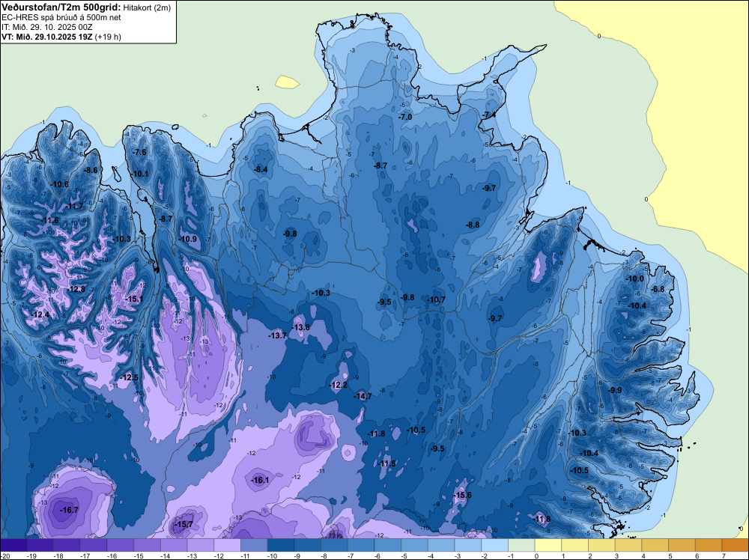Click the -8.6 temperature label

pyautogui.click(x=91, y=170)
